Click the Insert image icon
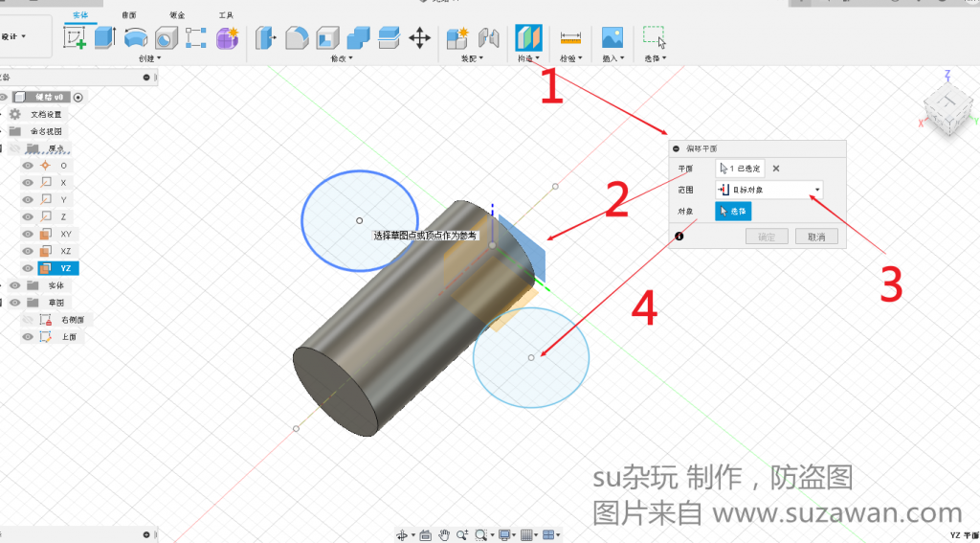 pos(612,37)
